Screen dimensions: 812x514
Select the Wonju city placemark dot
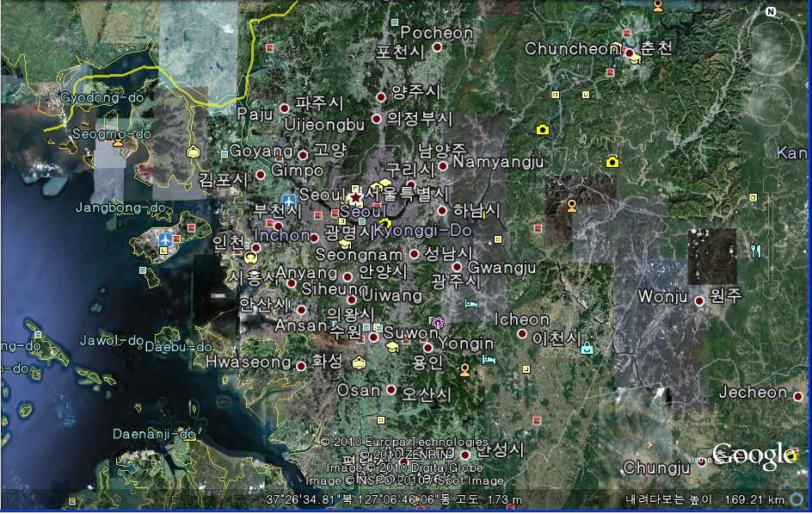pyautogui.click(x=699, y=300)
